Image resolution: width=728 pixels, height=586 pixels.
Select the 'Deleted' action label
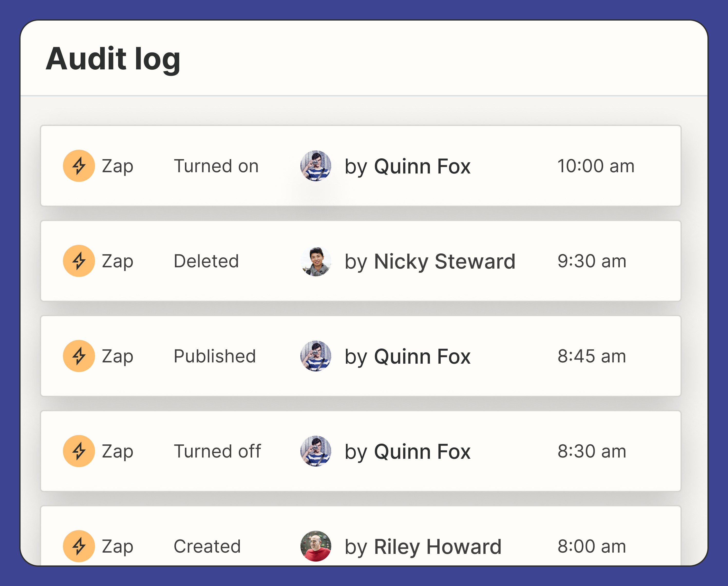click(206, 261)
